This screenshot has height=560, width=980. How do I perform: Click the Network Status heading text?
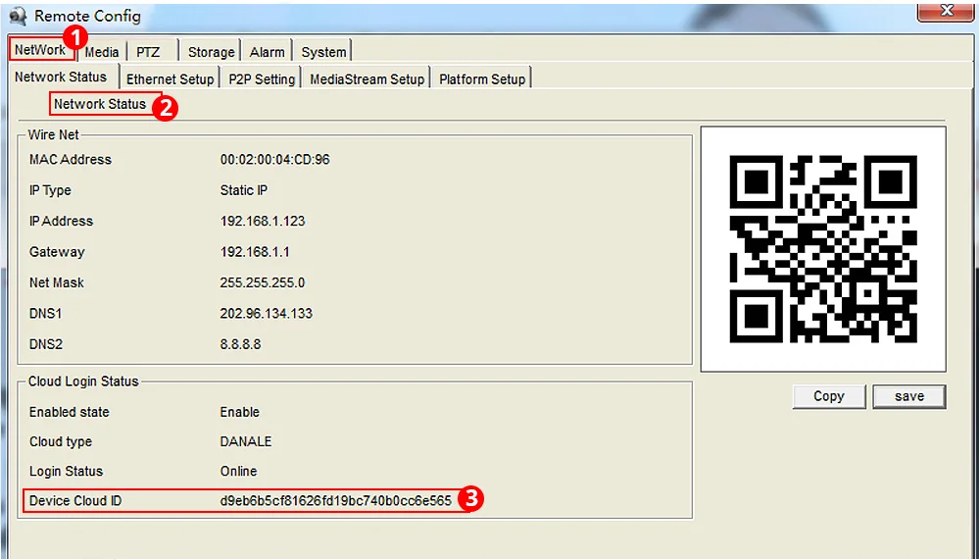[100, 104]
